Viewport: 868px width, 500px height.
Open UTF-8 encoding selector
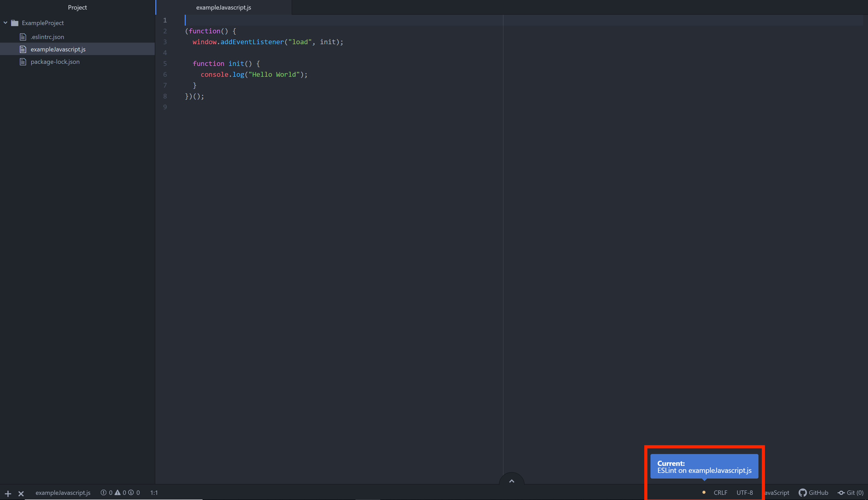point(745,493)
